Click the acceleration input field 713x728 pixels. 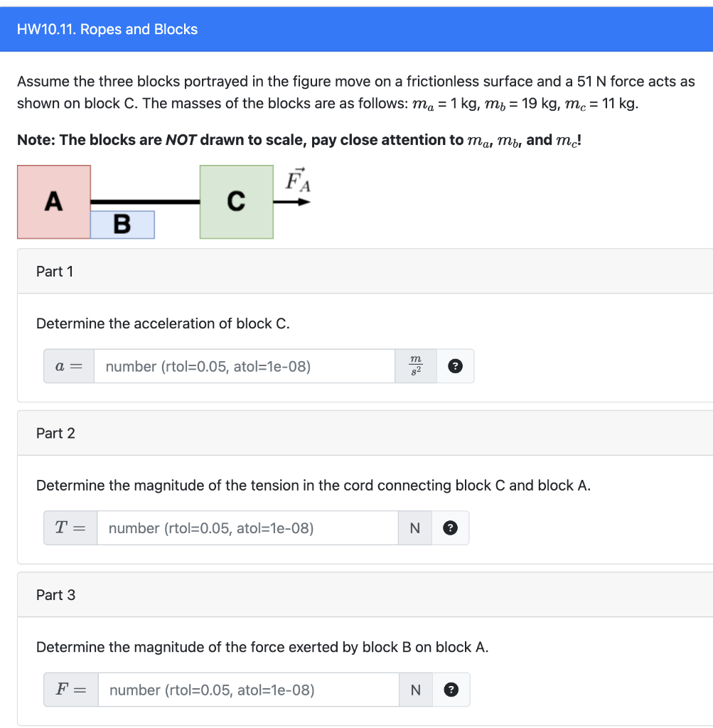[x=244, y=366]
